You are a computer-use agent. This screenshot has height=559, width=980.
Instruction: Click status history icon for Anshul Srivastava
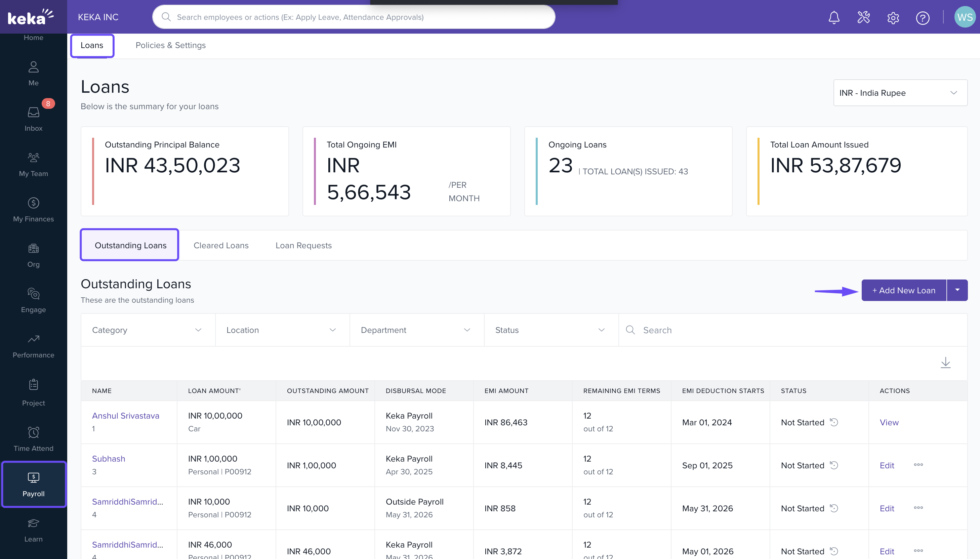834,422
